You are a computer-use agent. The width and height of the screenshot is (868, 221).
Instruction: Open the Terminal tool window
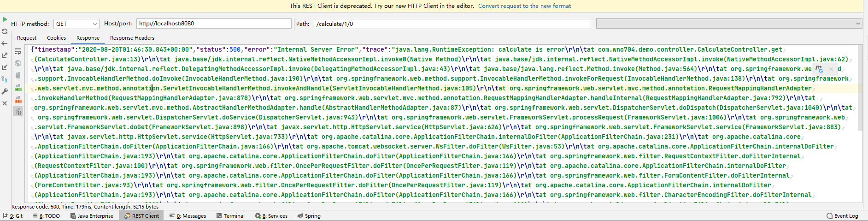[x=230, y=216]
